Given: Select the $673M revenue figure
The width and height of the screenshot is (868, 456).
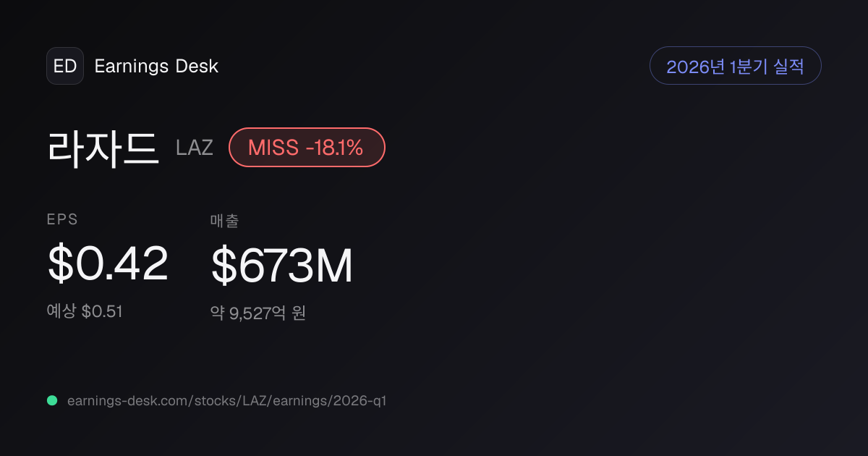Looking at the screenshot, I should pos(281,266).
